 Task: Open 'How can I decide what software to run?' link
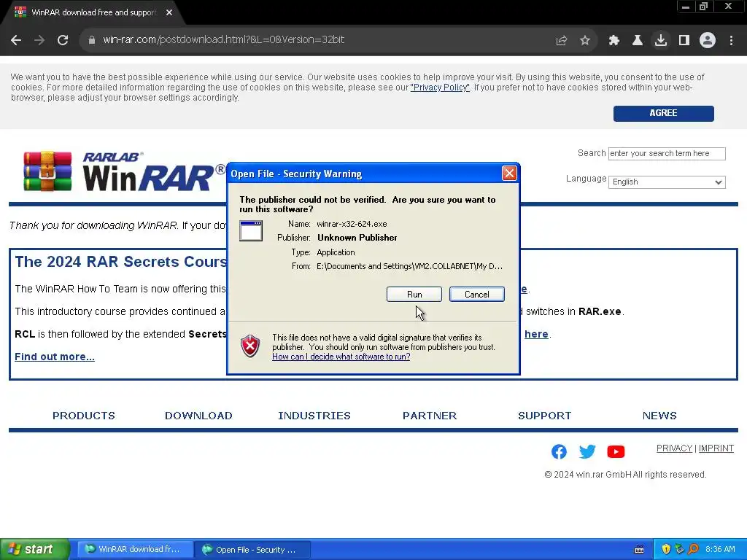click(341, 357)
